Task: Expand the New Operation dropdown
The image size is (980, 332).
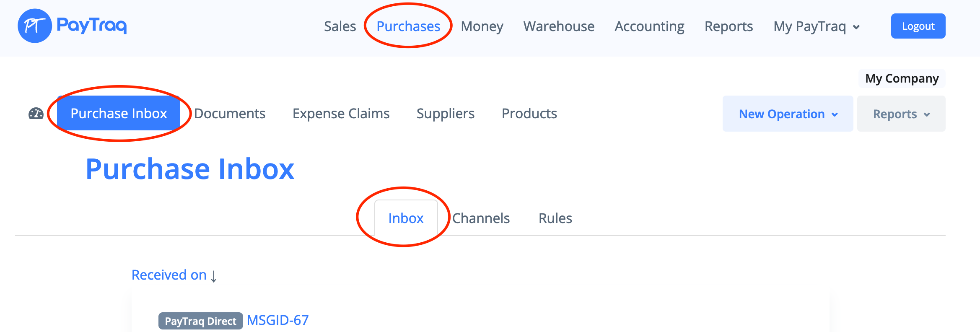Action: (788, 114)
